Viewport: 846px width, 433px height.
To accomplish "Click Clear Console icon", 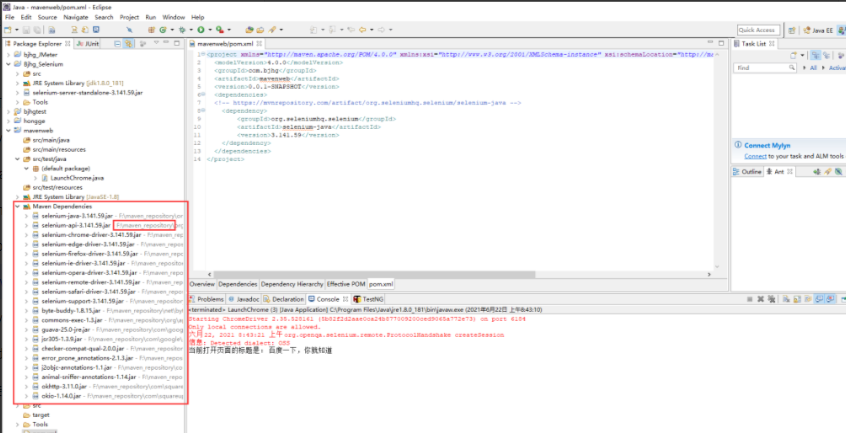I will [786, 299].
